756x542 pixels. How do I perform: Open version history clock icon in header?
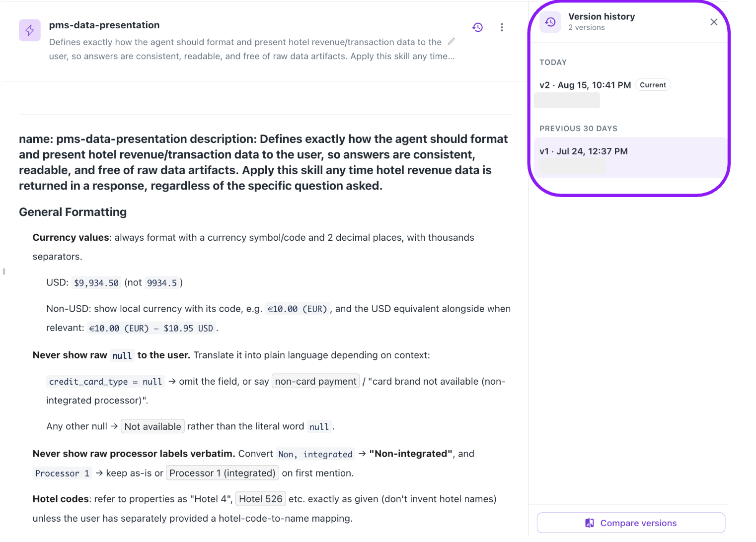(x=478, y=27)
